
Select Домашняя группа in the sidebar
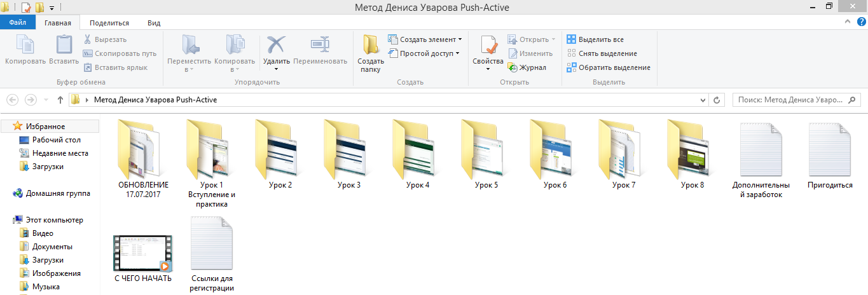[x=58, y=193]
